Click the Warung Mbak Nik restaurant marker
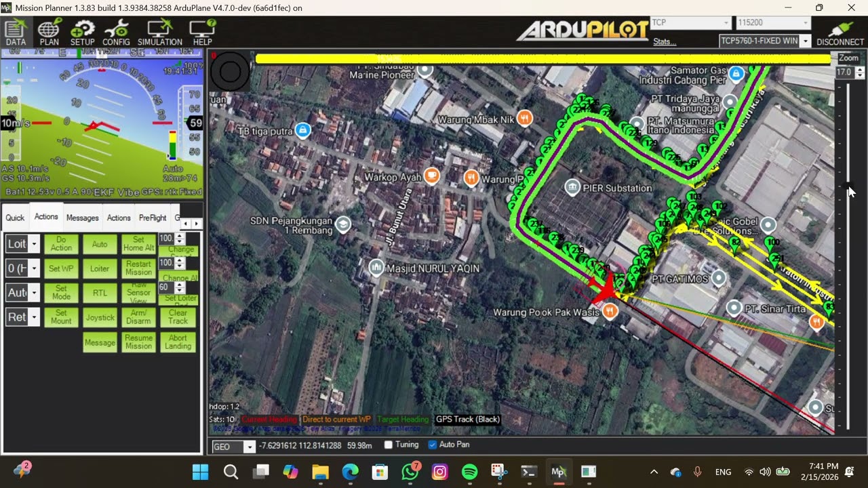The height and width of the screenshot is (488, 868). (524, 119)
